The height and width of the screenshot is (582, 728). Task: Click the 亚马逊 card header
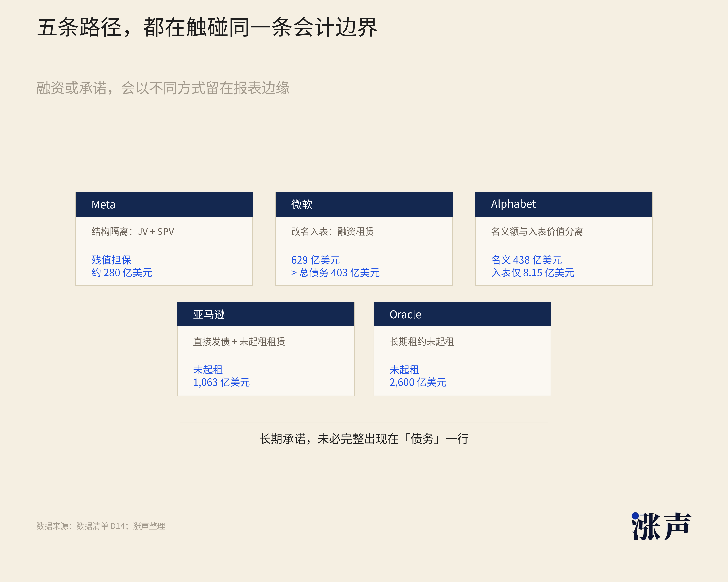pyautogui.click(x=266, y=314)
